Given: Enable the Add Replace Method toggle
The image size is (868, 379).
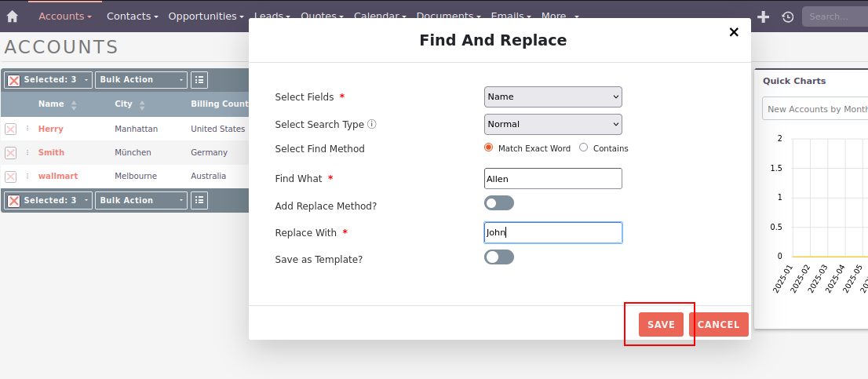Looking at the screenshot, I should pyautogui.click(x=498, y=203).
